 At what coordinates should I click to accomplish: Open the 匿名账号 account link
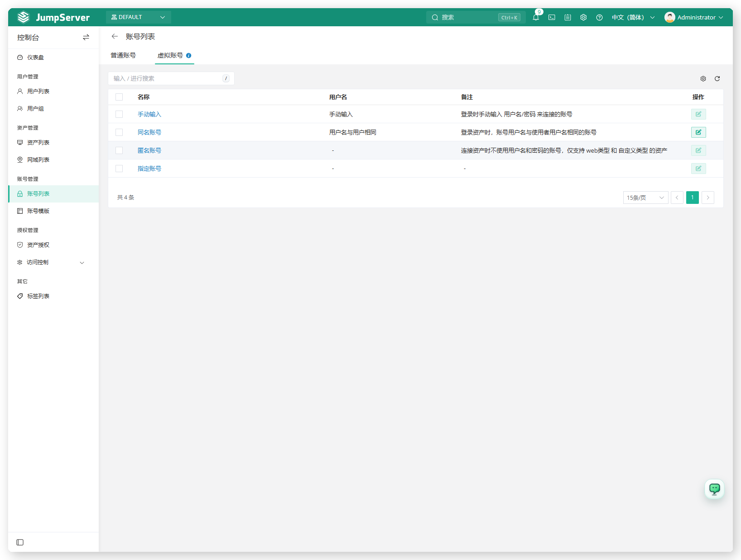[x=149, y=150]
